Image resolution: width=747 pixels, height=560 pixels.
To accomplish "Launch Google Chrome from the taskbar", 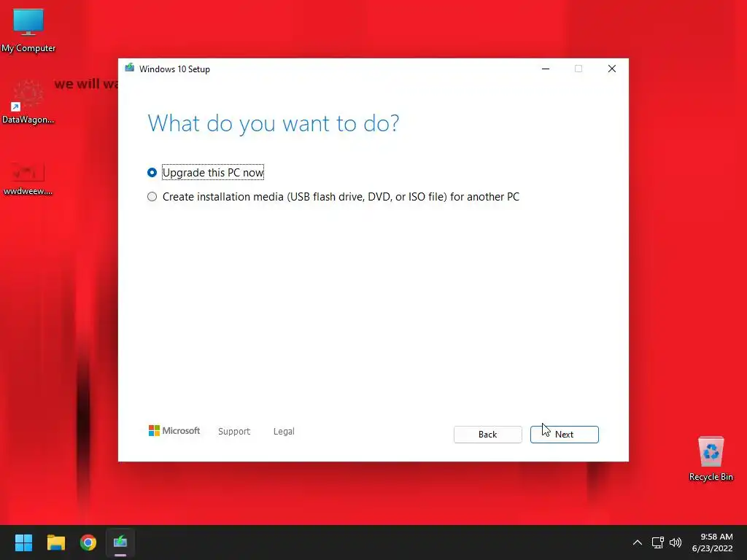I will click(x=88, y=542).
